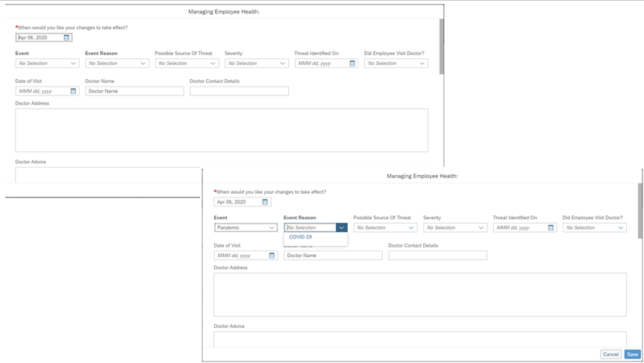Click the Save button
The image size is (644, 363).
(x=633, y=354)
